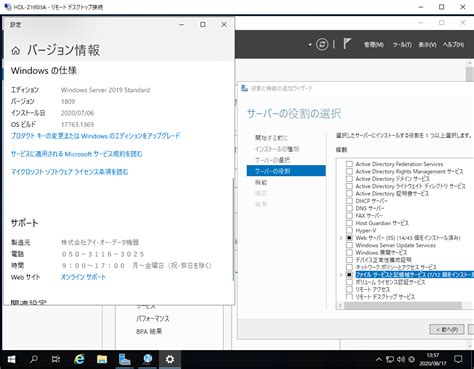Select the サーバーの役割 wizard step
This screenshot has width=474, height=369.
286,171
